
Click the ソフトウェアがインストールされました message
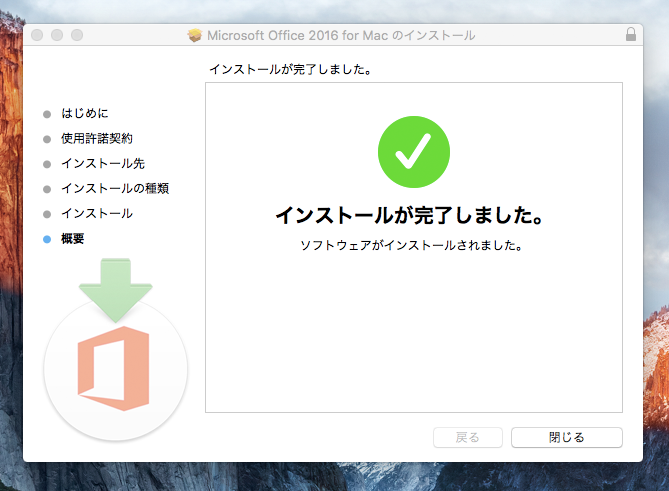tap(411, 245)
